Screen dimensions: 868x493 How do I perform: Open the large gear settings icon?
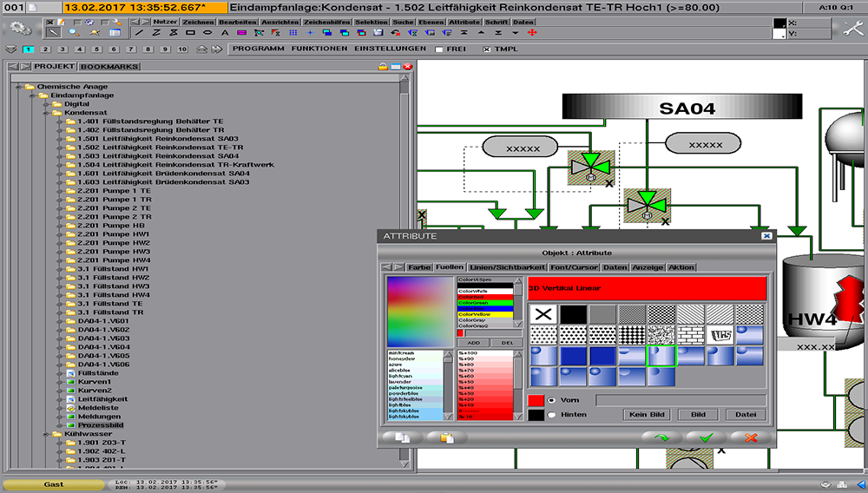click(21, 28)
